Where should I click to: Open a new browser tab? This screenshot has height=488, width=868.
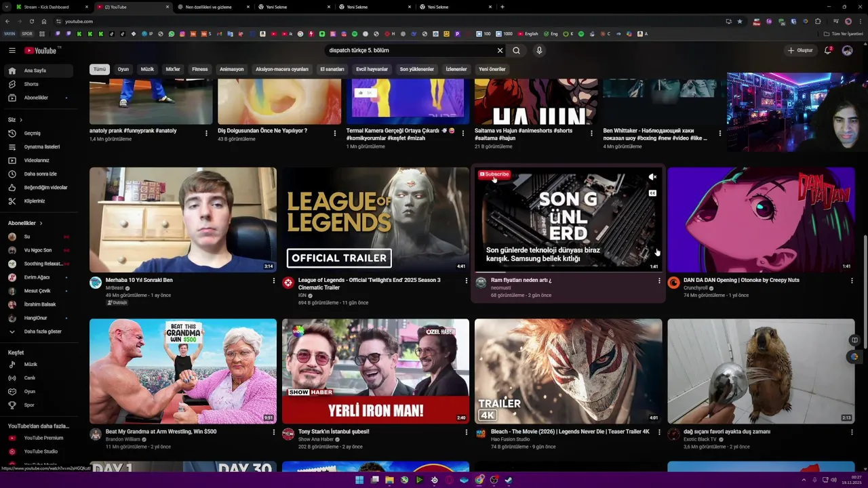click(502, 7)
